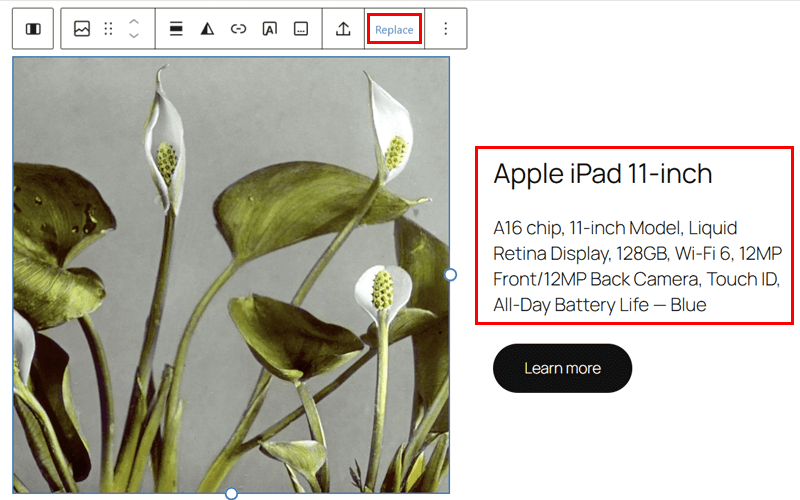Open the three-dot block options menu
800x500 pixels.
[x=445, y=29]
